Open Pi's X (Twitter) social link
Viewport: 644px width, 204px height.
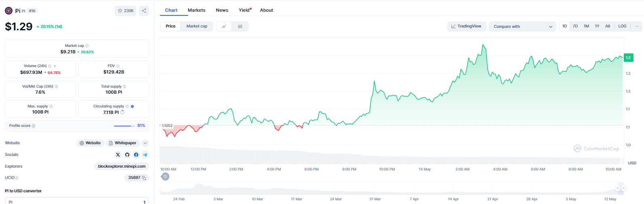[x=118, y=155]
